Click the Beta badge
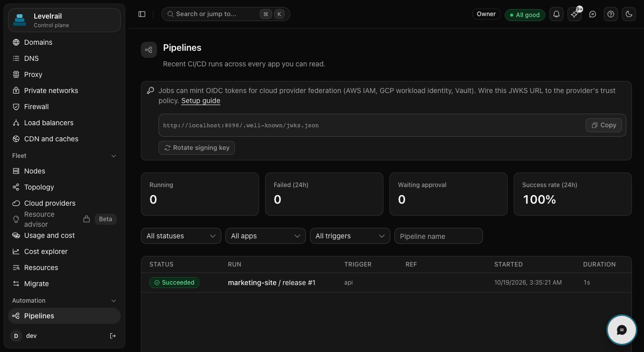Viewport: 644px width, 352px height. 106,219
